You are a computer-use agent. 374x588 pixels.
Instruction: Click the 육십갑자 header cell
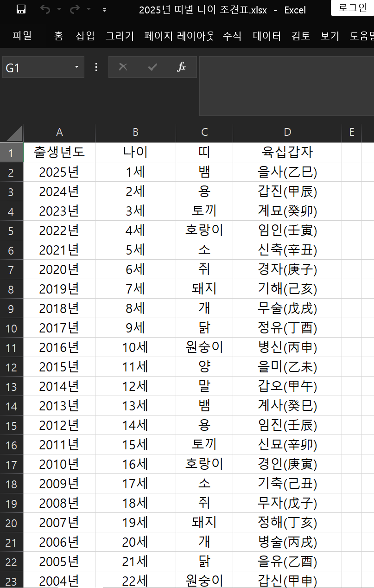pos(287,153)
